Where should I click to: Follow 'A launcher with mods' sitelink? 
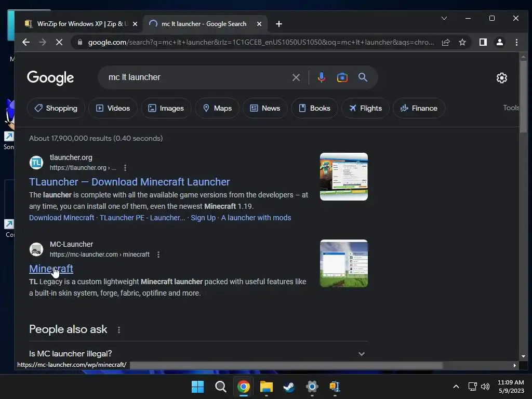tap(256, 218)
